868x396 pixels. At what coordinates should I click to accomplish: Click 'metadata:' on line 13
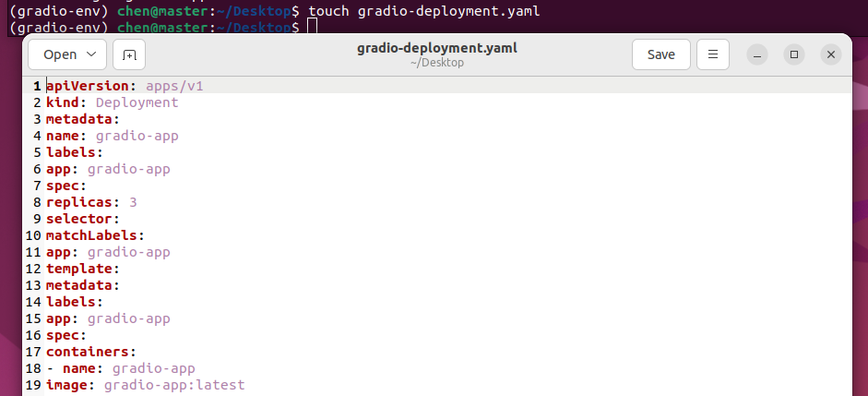[x=83, y=285]
